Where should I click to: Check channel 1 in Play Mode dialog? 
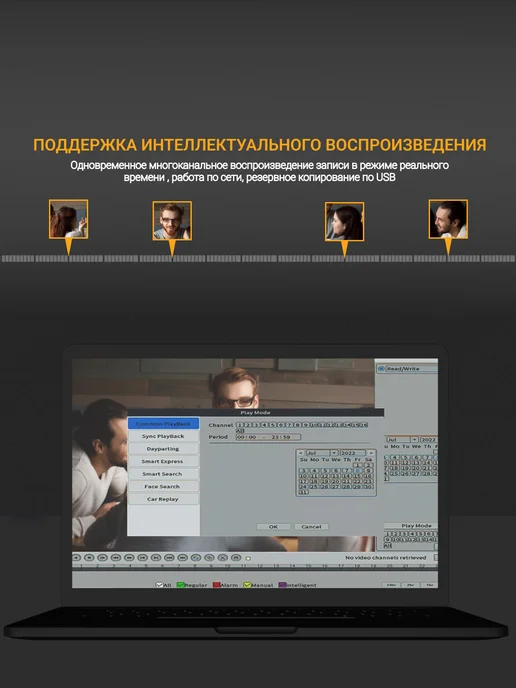point(240,425)
